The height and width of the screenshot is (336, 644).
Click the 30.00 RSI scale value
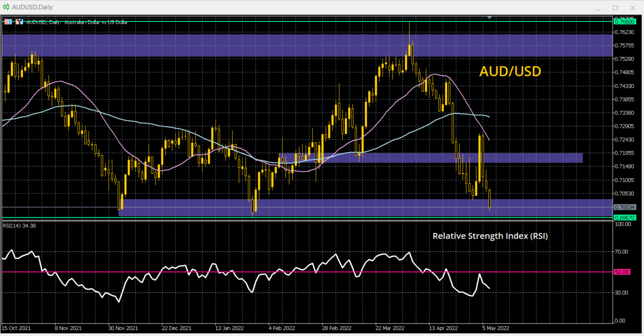point(623,293)
